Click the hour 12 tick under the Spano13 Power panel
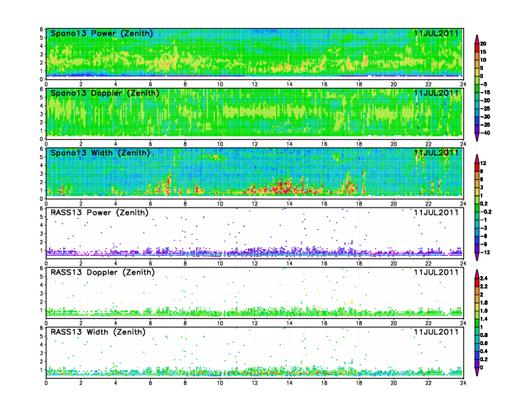The width and height of the screenshot is (532, 411). [255, 85]
